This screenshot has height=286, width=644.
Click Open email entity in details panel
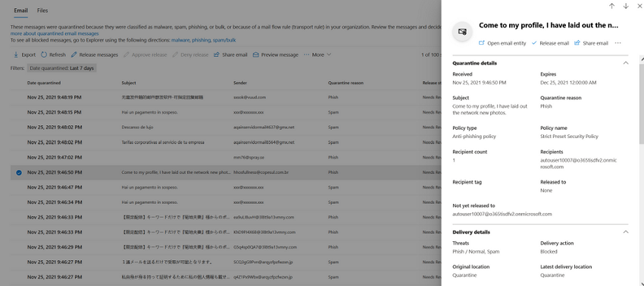click(502, 43)
